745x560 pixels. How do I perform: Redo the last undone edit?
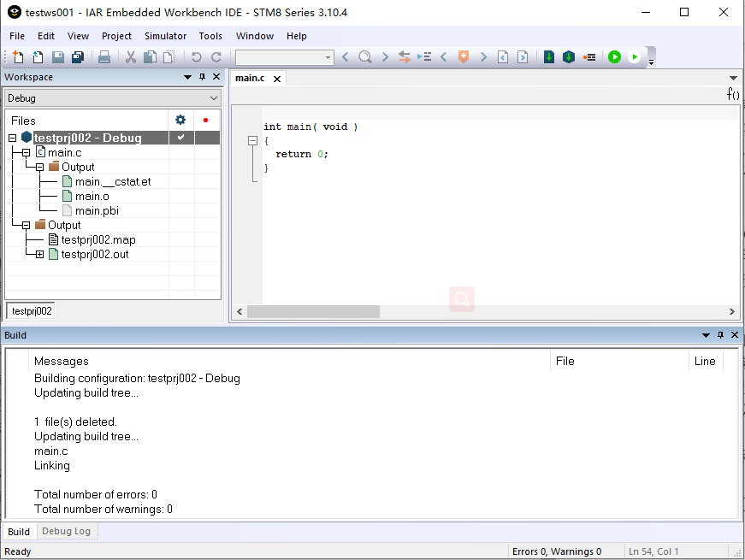(x=216, y=57)
